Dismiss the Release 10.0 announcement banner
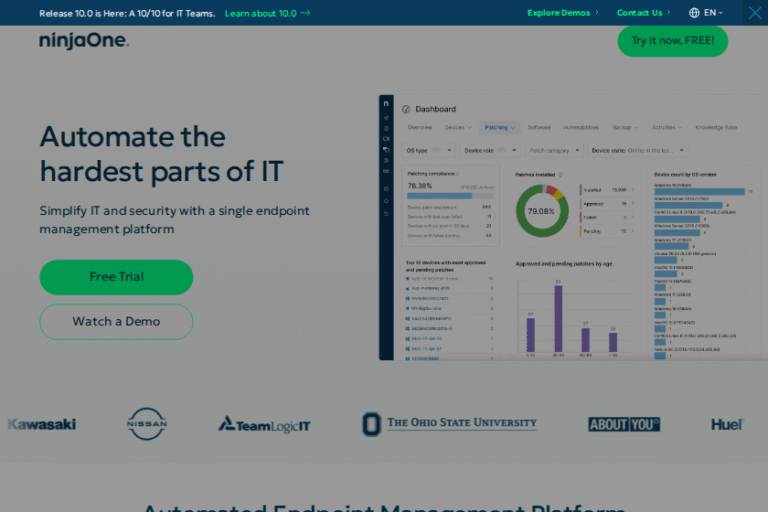Viewport: 768px width, 512px height. 755,13
